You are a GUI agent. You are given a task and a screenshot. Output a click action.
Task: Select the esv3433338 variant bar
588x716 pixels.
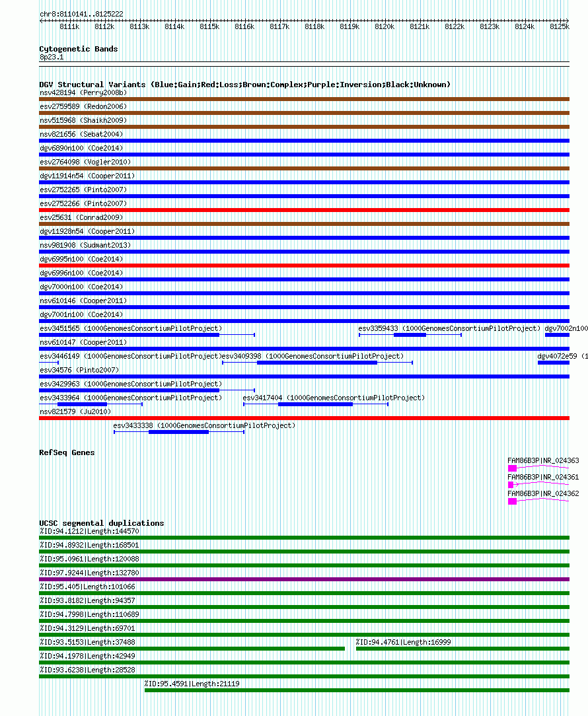click(178, 432)
